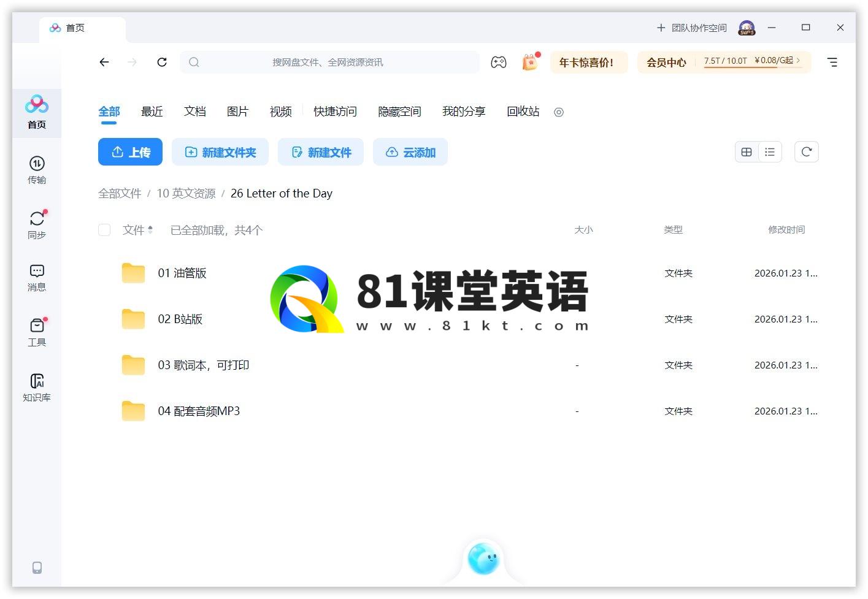Switch to list view
868x599 pixels.
click(770, 152)
